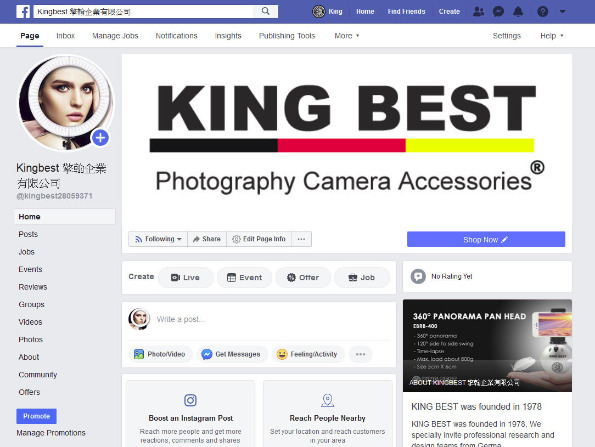Click the Shop Now button
The image size is (595, 447).
click(486, 239)
